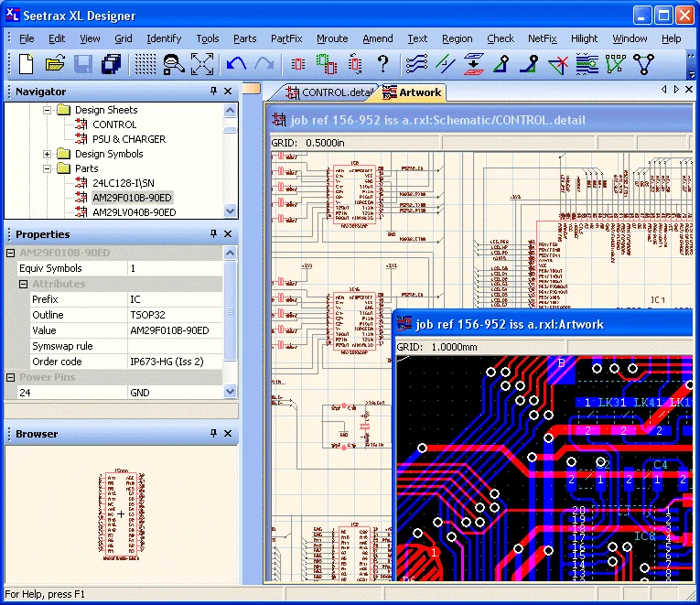This screenshot has width=700, height=605.
Task: Select the magnifier zoom tool
Action: pyautogui.click(x=173, y=64)
